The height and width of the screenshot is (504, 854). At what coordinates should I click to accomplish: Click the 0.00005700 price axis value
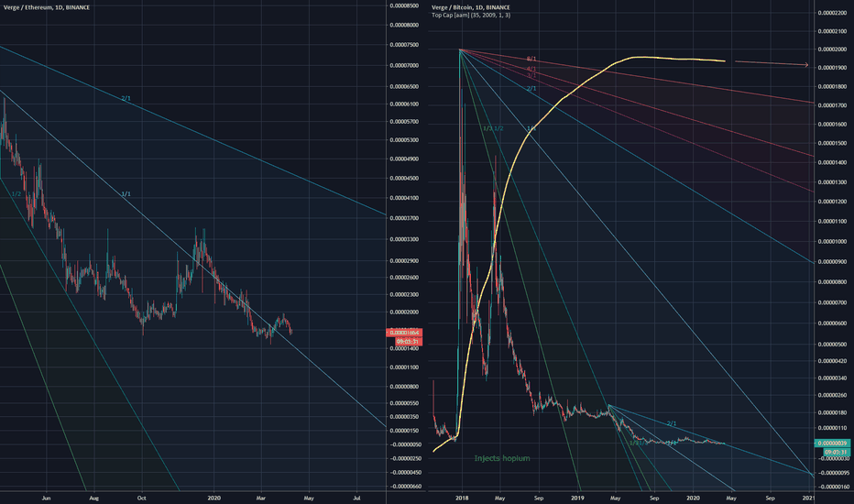pos(404,122)
